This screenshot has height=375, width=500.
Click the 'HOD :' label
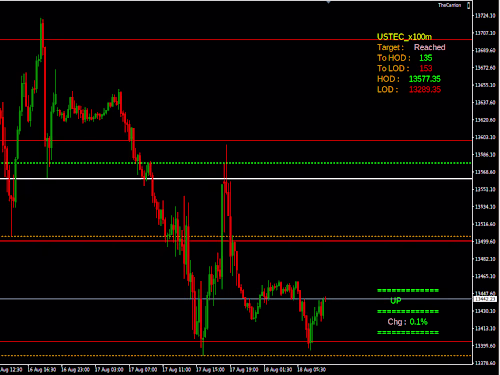[388, 79]
